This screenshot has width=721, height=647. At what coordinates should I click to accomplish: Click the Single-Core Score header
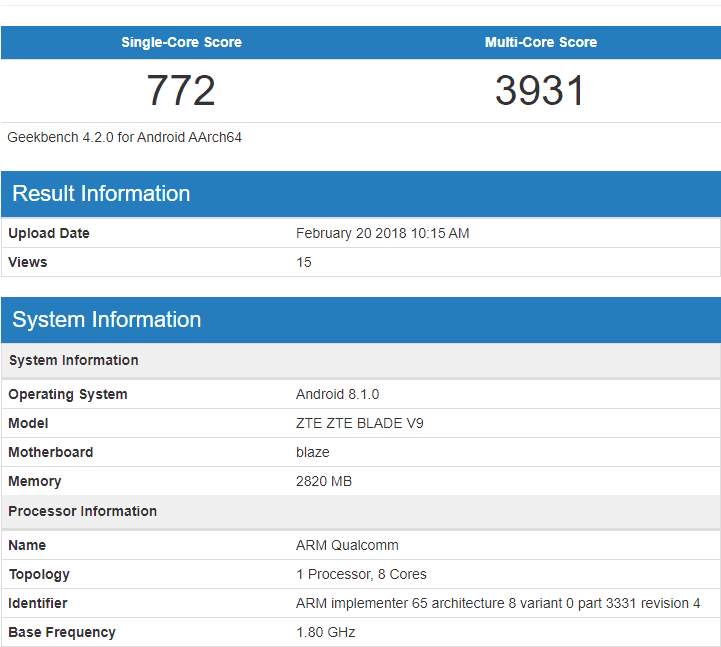pos(181,42)
